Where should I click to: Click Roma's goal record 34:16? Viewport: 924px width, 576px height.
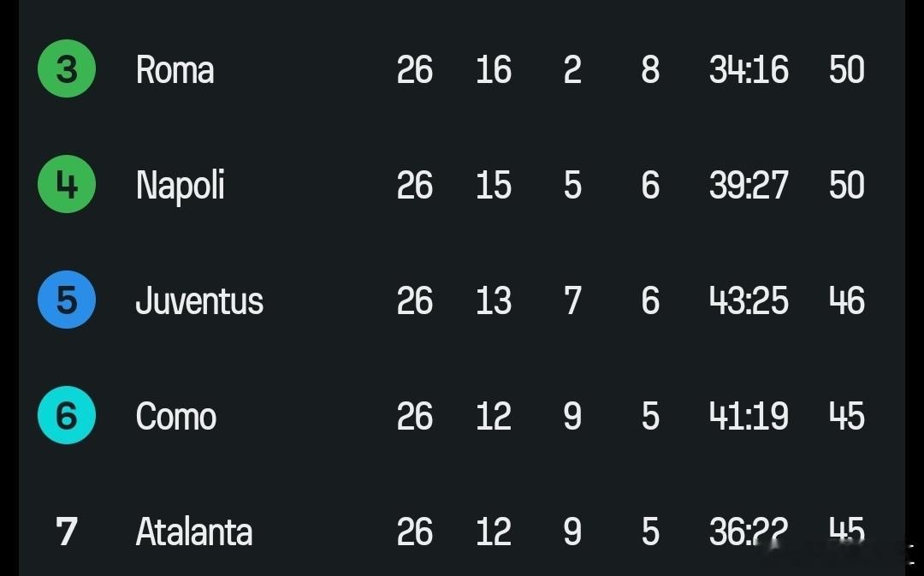(x=749, y=70)
